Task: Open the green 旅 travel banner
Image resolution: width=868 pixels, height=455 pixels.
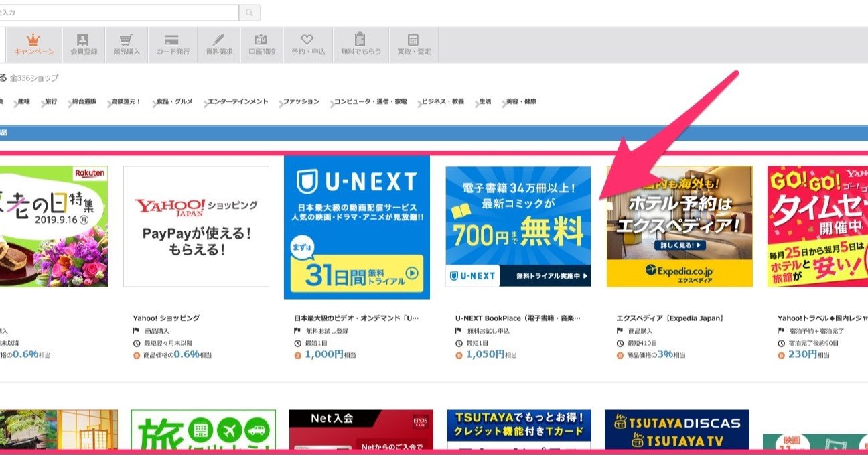Action: [204, 430]
